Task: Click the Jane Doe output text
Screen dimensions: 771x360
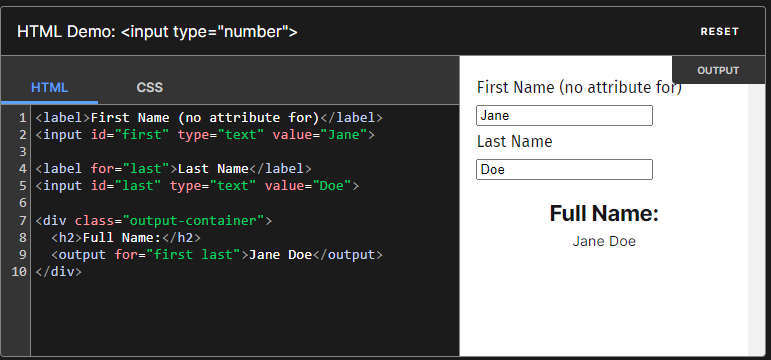Action: coord(604,241)
